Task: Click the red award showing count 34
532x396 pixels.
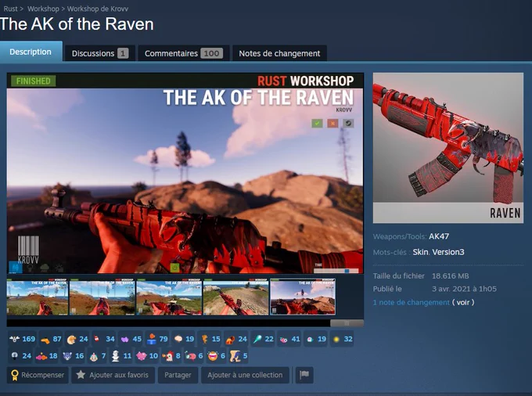Action: pyautogui.click(x=104, y=339)
